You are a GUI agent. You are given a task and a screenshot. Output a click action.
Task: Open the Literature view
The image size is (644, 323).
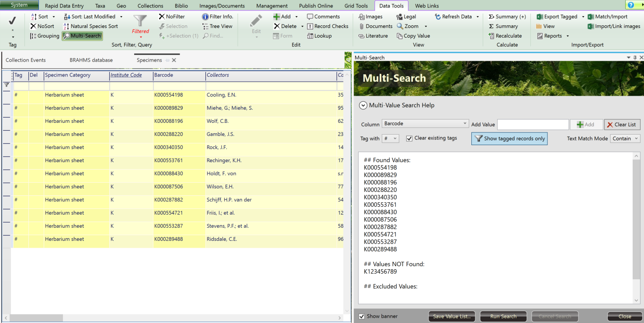(x=373, y=36)
